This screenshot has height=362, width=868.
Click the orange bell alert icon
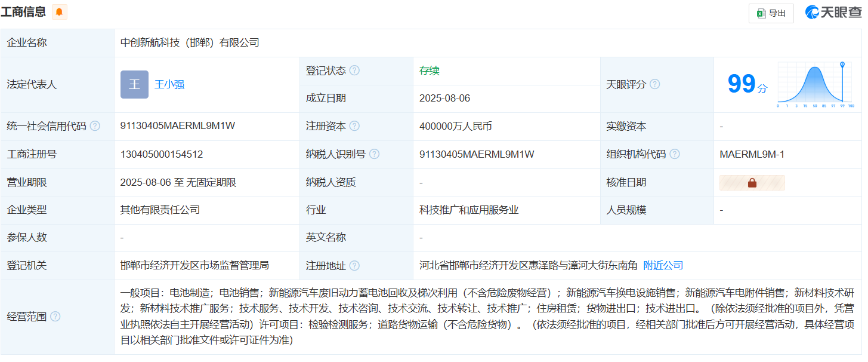tap(59, 12)
